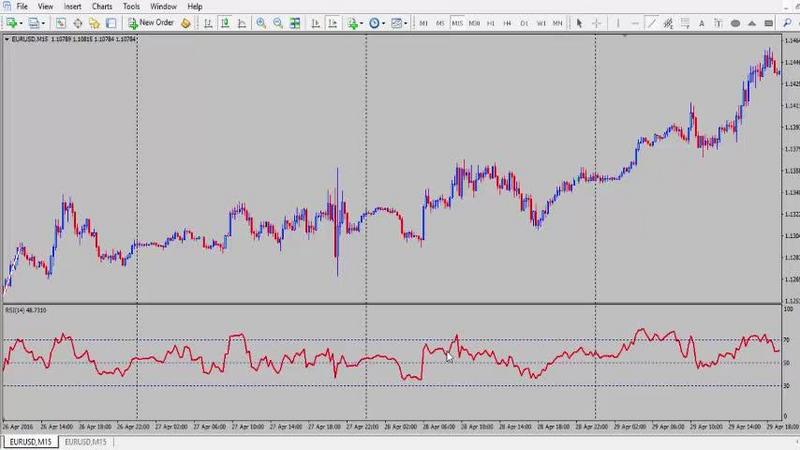This screenshot has height=450, width=800.
Task: Select the Rectangle shape tool
Action: tap(769, 23)
